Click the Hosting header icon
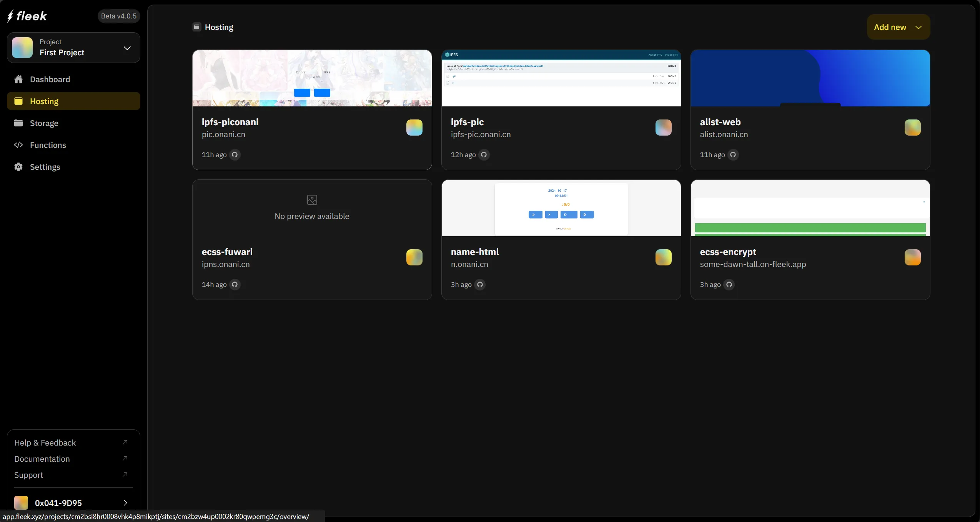Screen dimensions: 980x522 tap(196, 27)
